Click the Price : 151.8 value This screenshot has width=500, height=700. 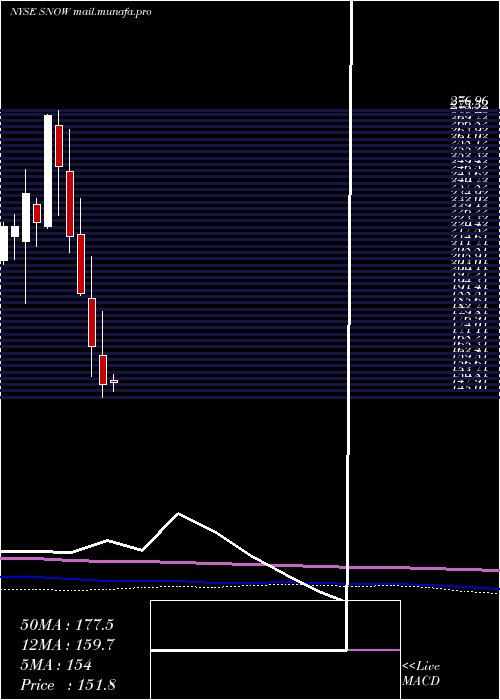click(68, 685)
